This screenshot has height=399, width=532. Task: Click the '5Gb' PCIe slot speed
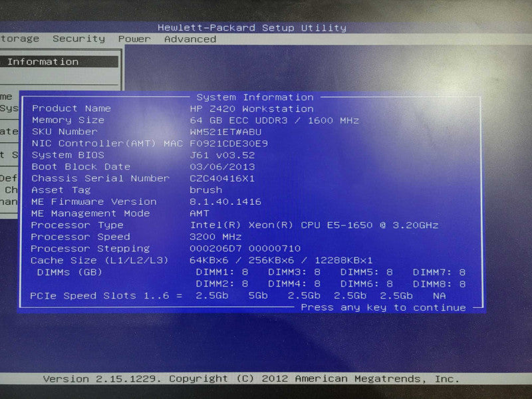click(x=258, y=296)
